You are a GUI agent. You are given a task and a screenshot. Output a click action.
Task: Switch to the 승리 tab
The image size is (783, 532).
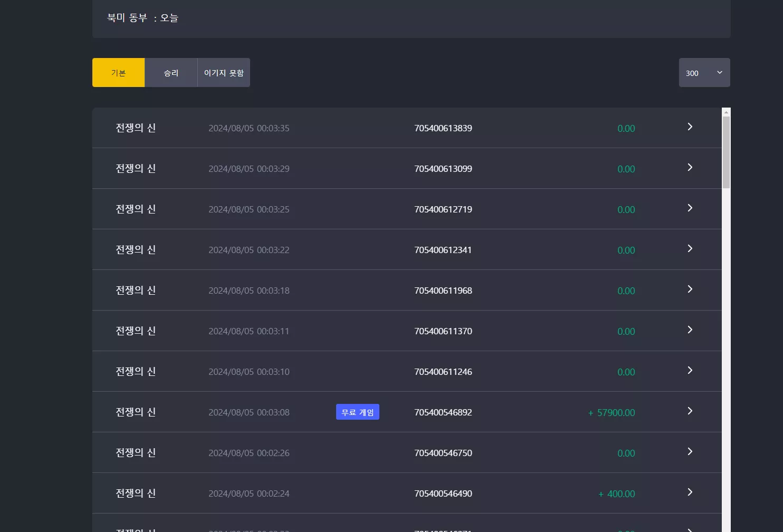pyautogui.click(x=171, y=73)
